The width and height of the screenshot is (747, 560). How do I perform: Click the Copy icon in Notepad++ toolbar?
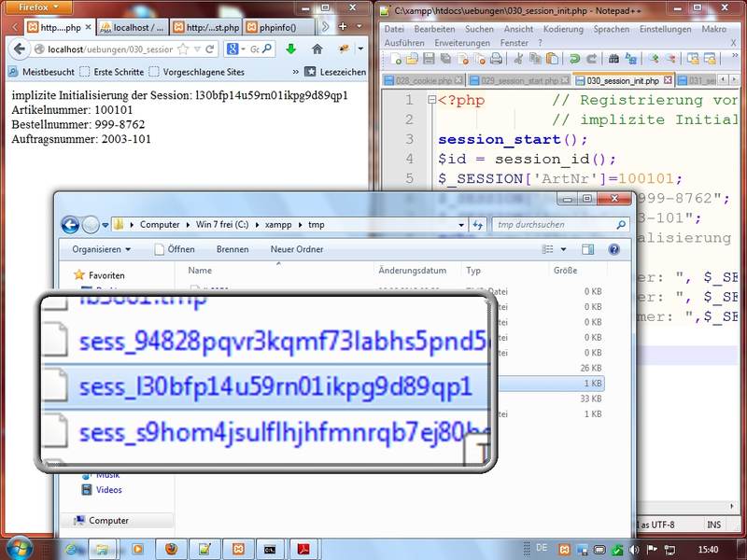pyautogui.click(x=535, y=59)
